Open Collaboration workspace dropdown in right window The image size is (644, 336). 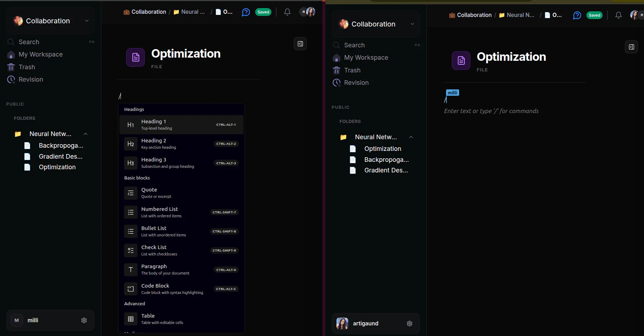coord(376,24)
